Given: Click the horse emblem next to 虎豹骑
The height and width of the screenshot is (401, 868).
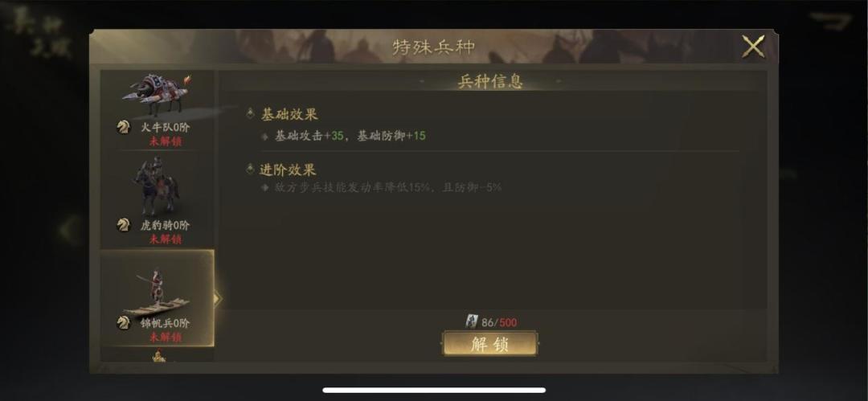Looking at the screenshot, I should (124, 225).
